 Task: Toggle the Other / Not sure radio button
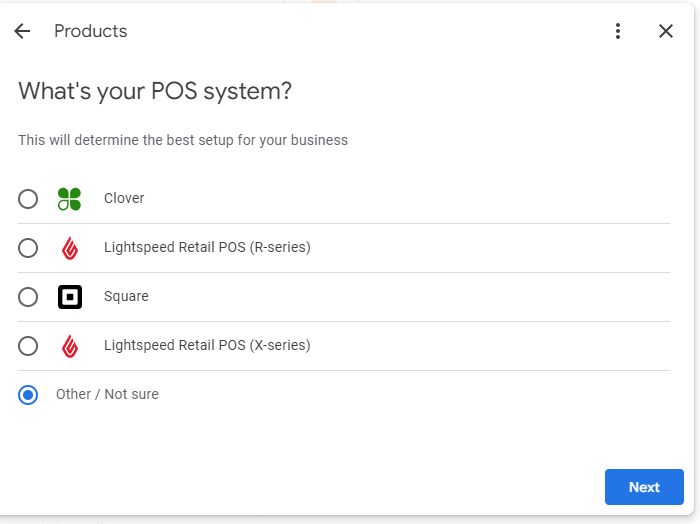(28, 395)
